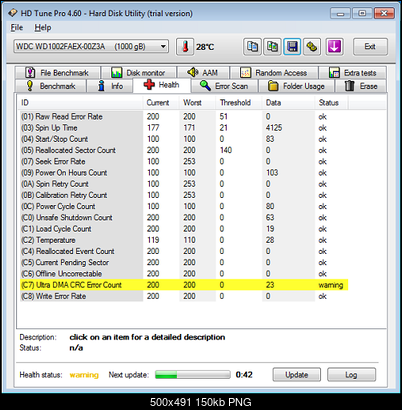Open the drive selection dropdown
The width and height of the screenshot is (402, 410).
[x=91, y=46]
